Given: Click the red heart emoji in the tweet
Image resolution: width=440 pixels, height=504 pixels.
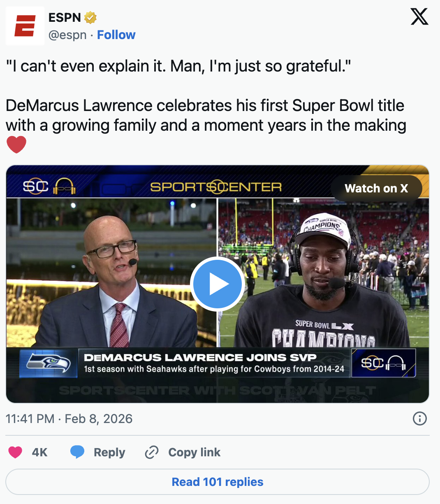Looking at the screenshot, I should [16, 145].
